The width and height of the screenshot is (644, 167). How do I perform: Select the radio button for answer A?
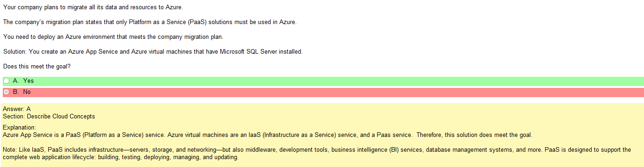click(6, 81)
